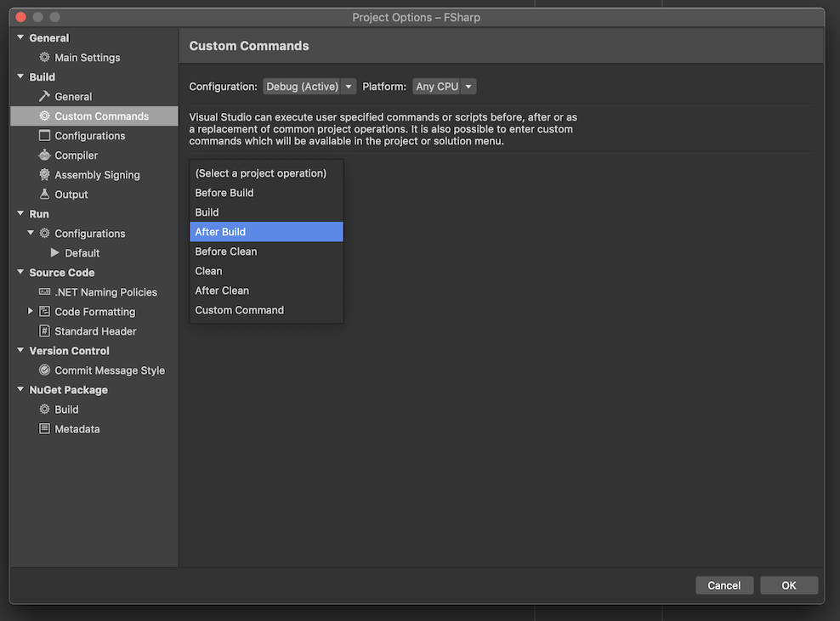This screenshot has height=621, width=840.
Task: Click the Assembly Signing seal icon
Action: tap(44, 174)
